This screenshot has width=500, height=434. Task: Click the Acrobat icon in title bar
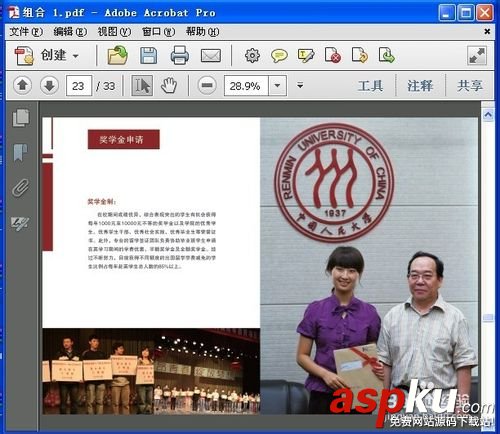(x=14, y=13)
